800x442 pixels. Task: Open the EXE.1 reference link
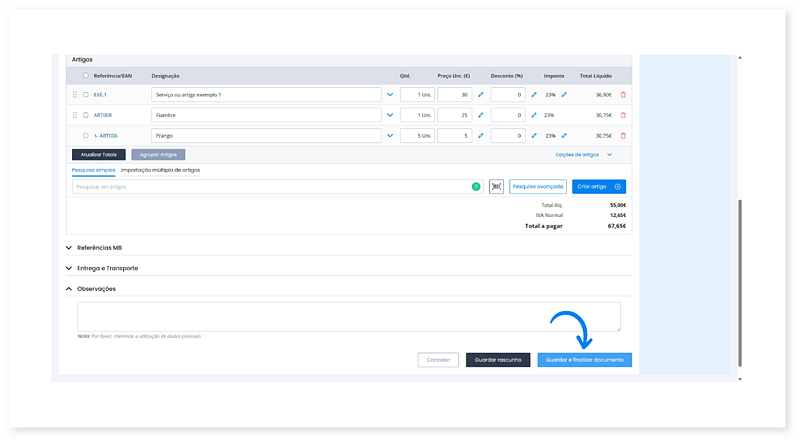coord(100,95)
